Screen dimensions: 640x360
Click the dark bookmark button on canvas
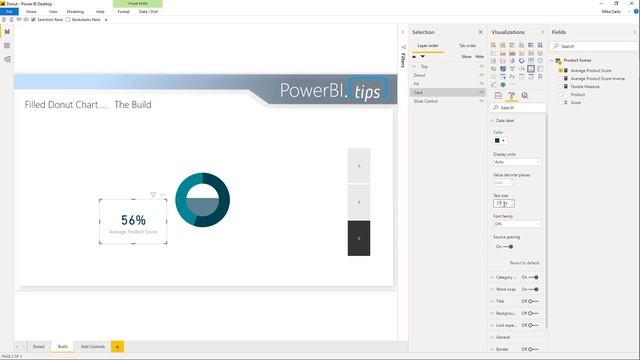click(x=359, y=238)
